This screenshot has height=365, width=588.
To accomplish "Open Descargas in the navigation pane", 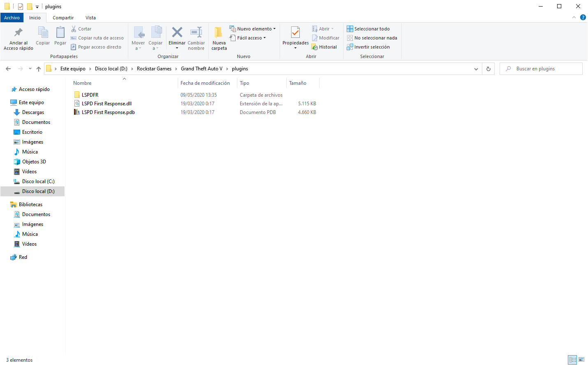I will pos(33,112).
